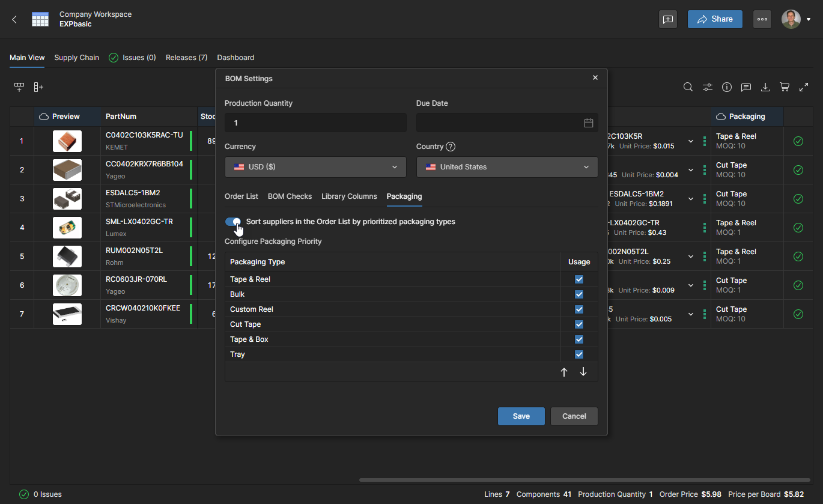Click the Save button
This screenshot has height=504, width=823.
click(x=521, y=416)
